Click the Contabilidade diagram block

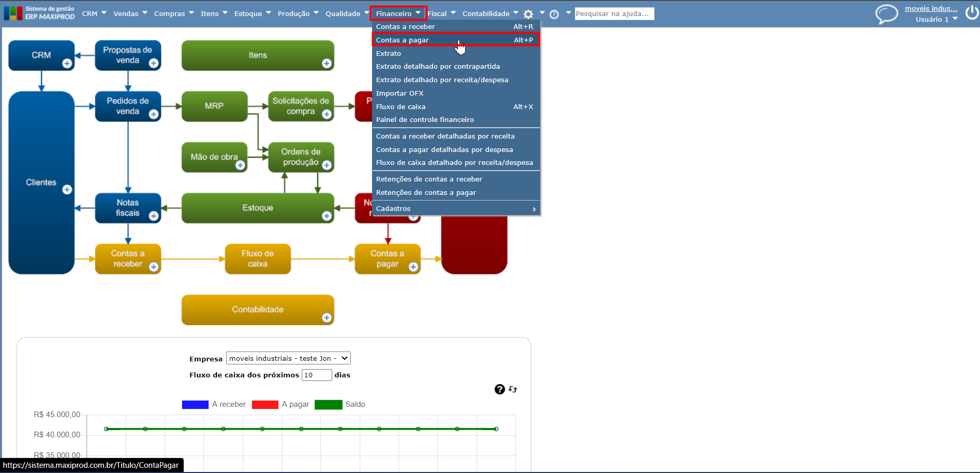[x=258, y=310]
